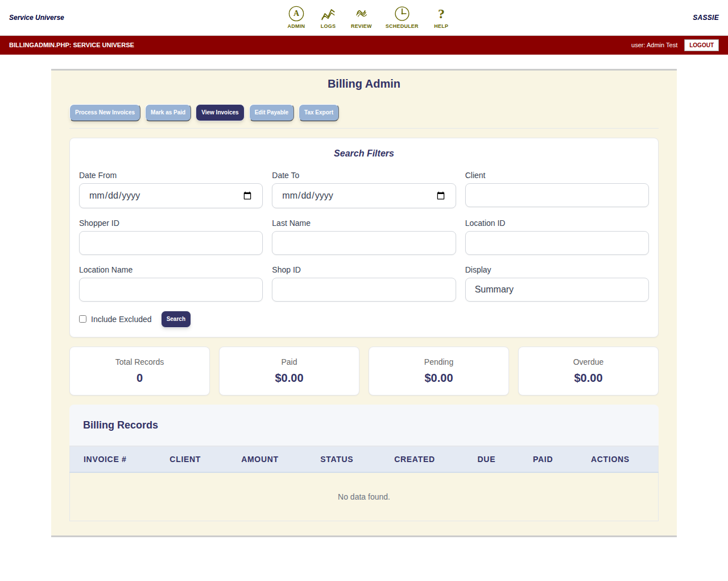Open the Admin icon in top navigation

pos(296,14)
